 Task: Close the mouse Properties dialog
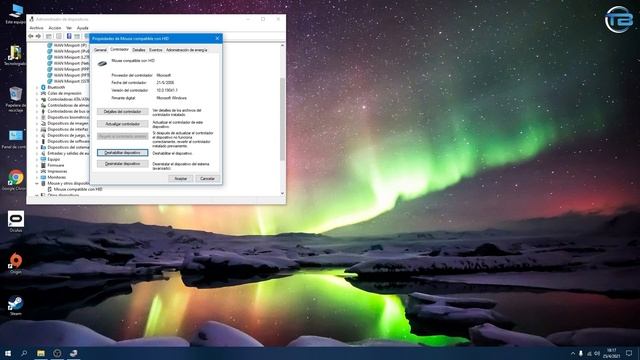click(217, 38)
